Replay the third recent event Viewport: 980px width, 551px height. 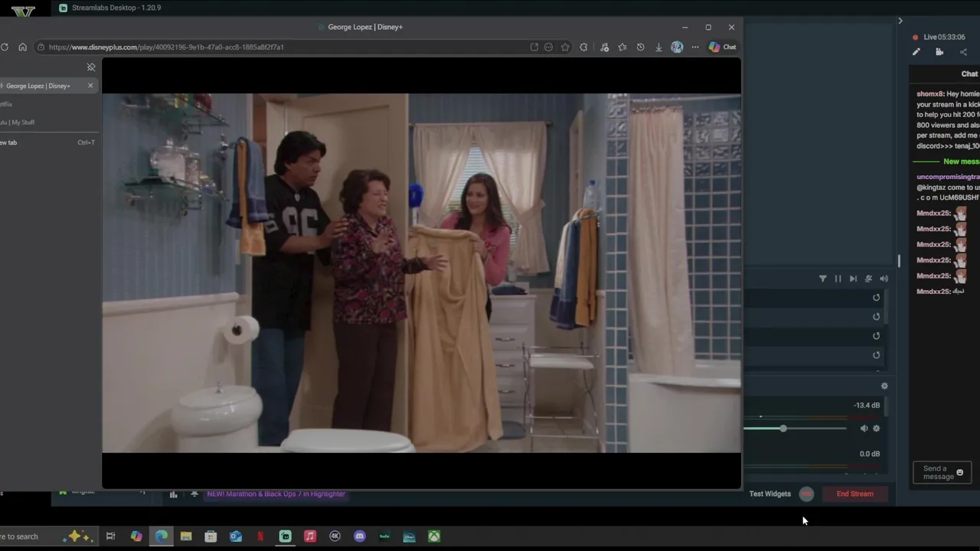877,336
